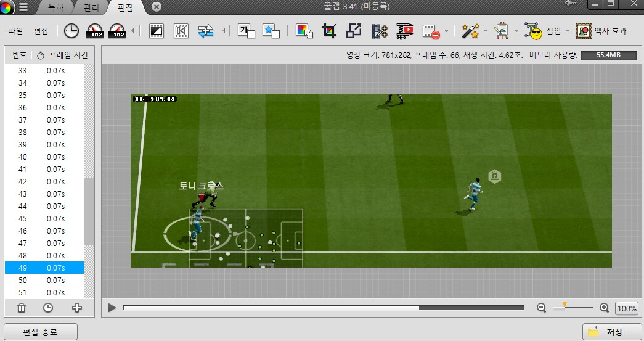Click the crop tool icon
This screenshot has height=341, width=644.
point(330,30)
